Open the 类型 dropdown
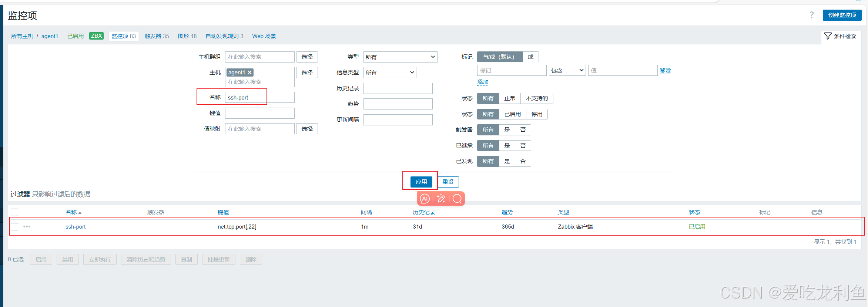Screen dimensions: 868x307 400,57
